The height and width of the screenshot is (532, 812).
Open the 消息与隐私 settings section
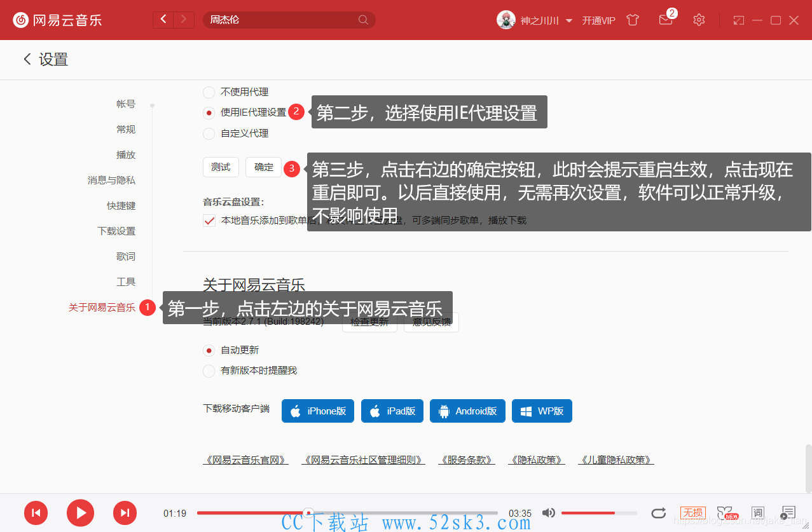point(111,181)
